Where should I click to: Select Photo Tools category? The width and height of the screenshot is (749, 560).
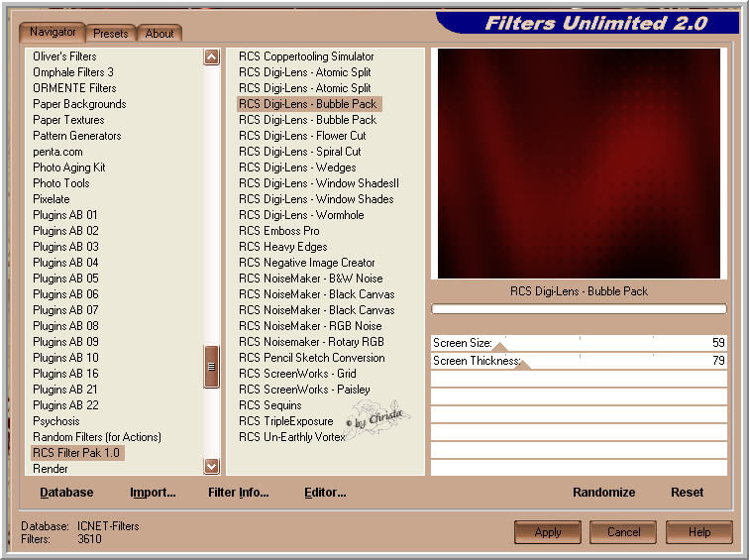pyautogui.click(x=61, y=183)
